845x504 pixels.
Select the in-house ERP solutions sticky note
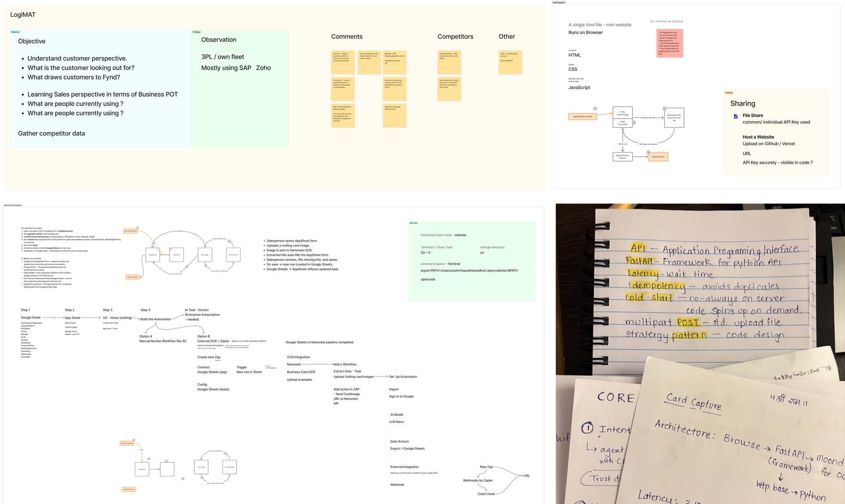click(449, 89)
